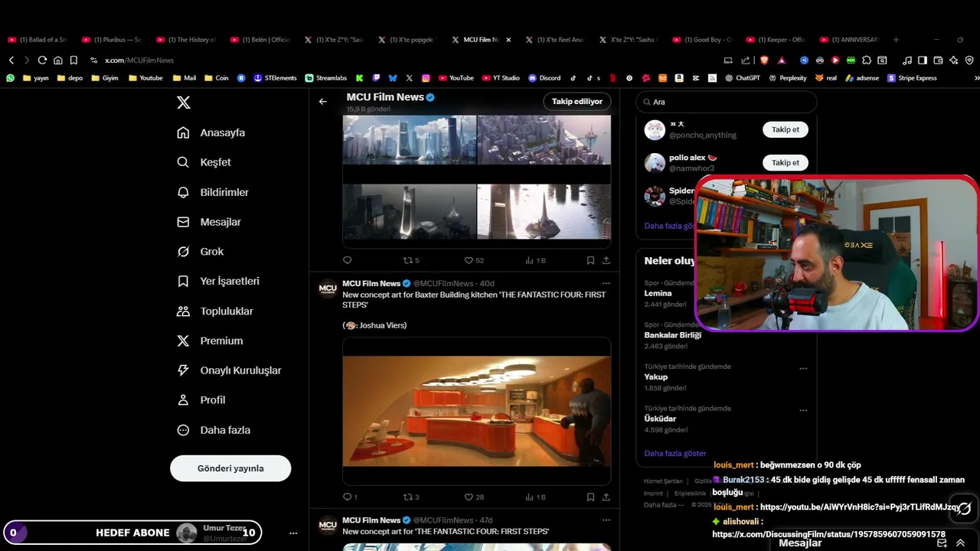Expand the Mesajlar drawer with the double chevron
The image size is (980, 551).
[x=960, y=543]
